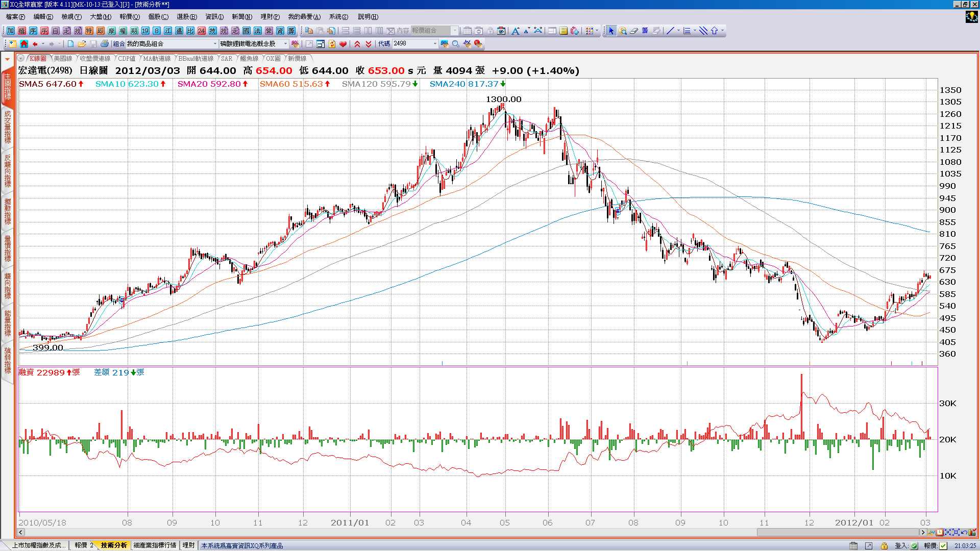This screenshot has height=551, width=980.
Task: Select the straight line drawing tool
Action: tap(670, 31)
